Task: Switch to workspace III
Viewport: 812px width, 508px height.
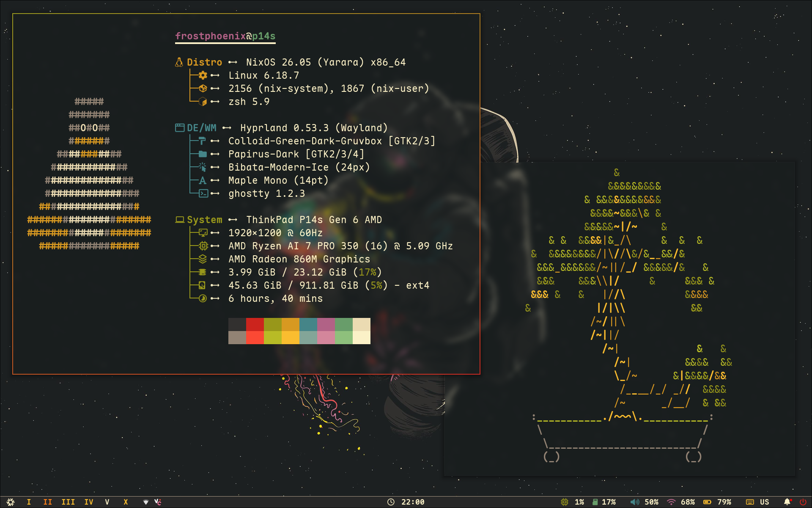Action: tap(68, 502)
